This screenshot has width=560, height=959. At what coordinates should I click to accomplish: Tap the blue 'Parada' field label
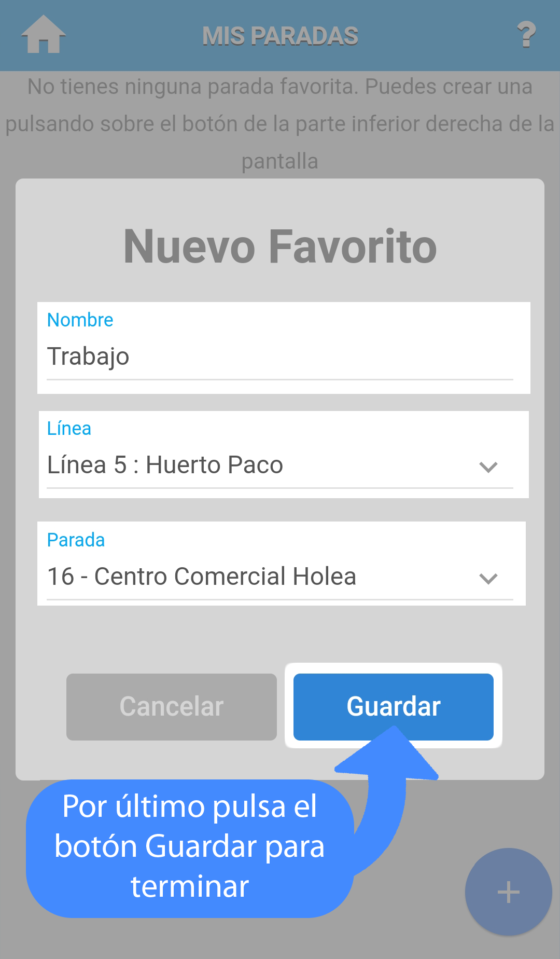click(x=76, y=540)
